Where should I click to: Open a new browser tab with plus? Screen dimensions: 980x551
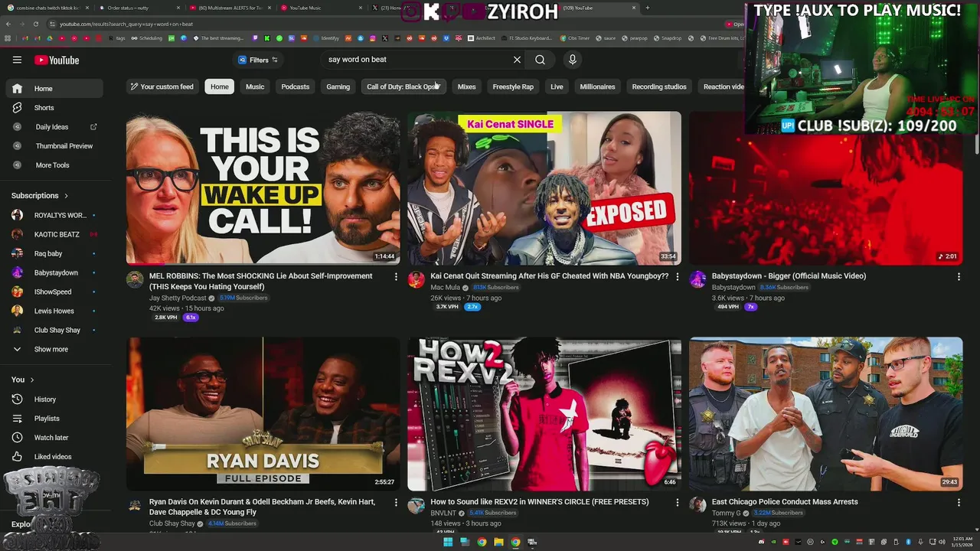point(647,8)
